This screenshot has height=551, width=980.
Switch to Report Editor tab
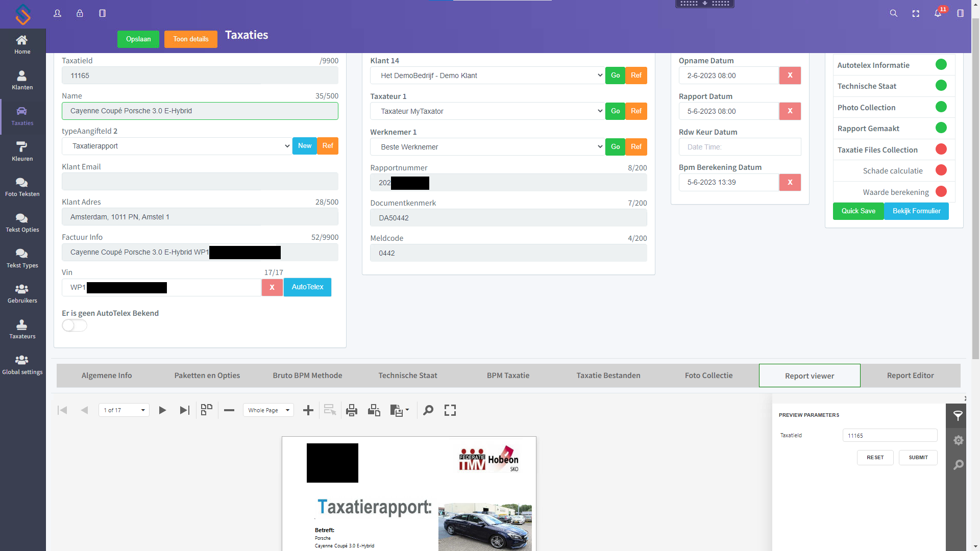coord(910,375)
